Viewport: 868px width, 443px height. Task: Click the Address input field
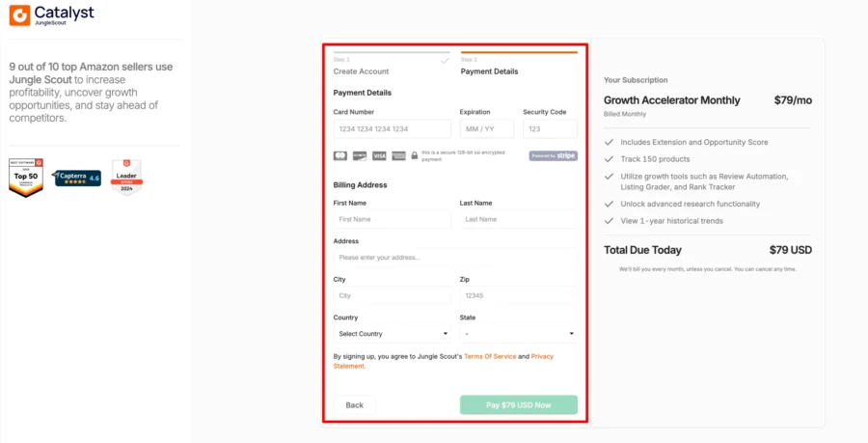[455, 258]
